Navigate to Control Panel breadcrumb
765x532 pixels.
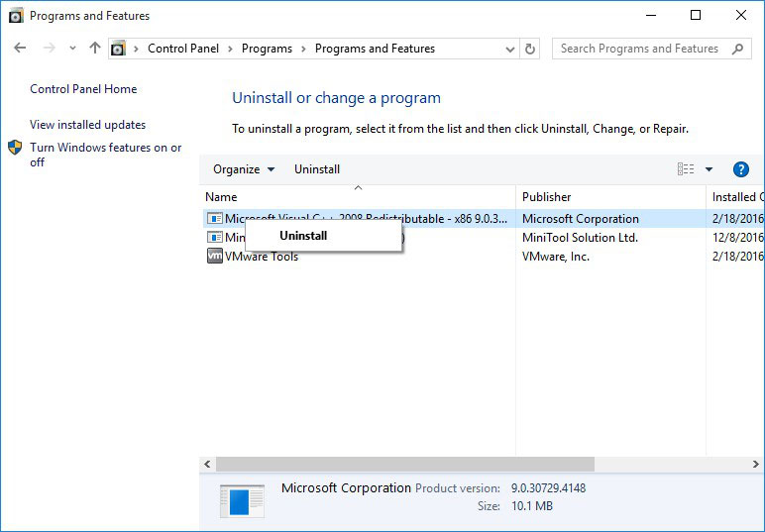point(183,49)
